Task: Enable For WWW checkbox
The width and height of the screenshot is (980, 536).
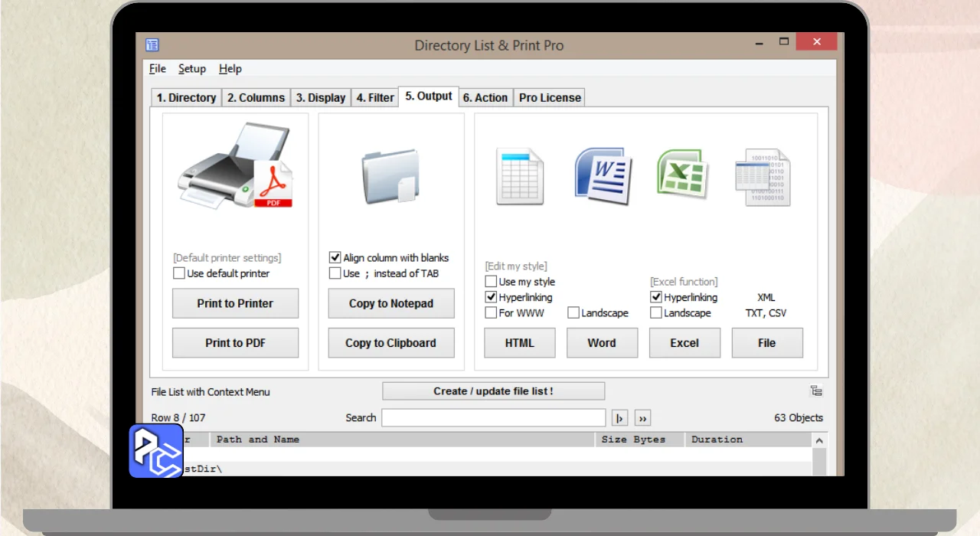Action: point(491,313)
